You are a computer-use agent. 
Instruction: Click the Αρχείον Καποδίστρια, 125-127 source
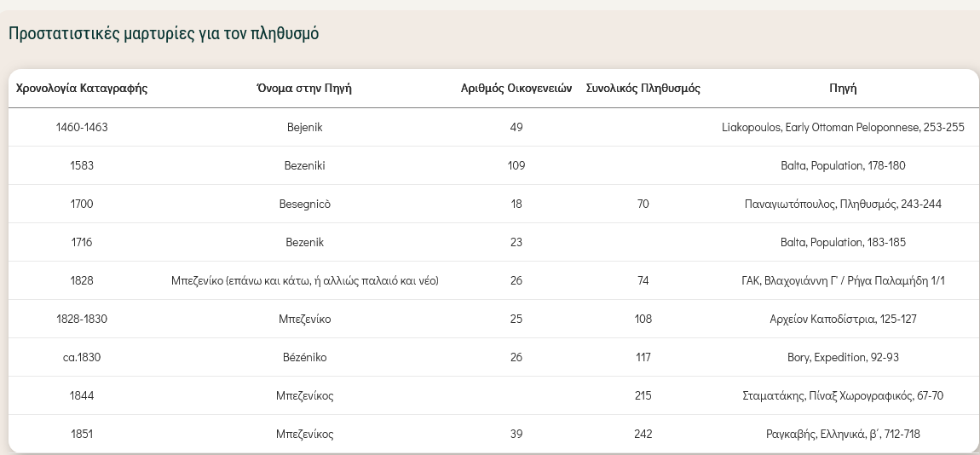click(x=843, y=320)
